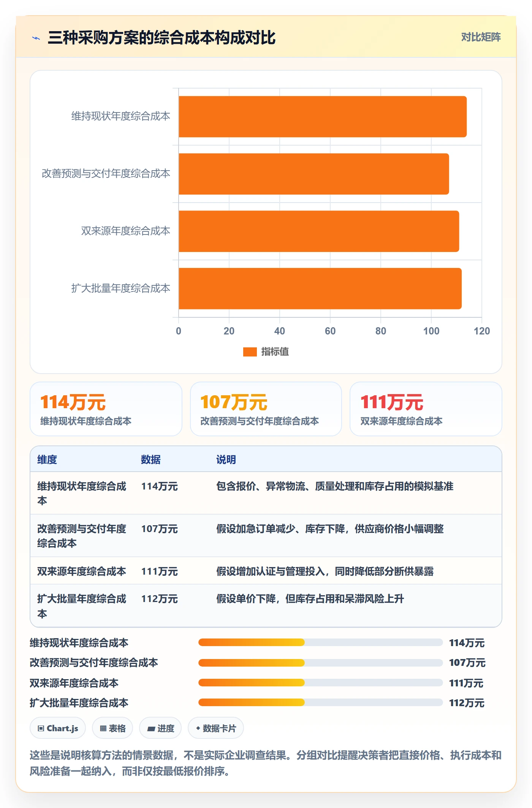The image size is (532, 808).
Task: Click table cell 107万元
Action: point(160,529)
